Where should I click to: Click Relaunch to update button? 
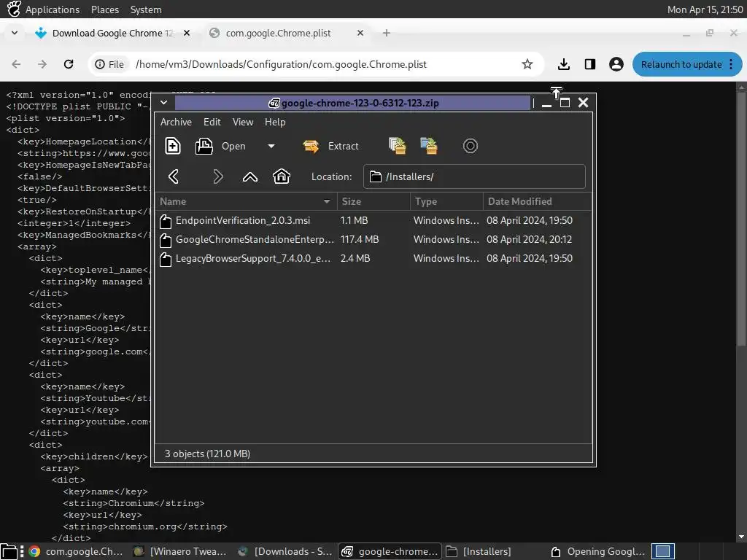point(681,64)
